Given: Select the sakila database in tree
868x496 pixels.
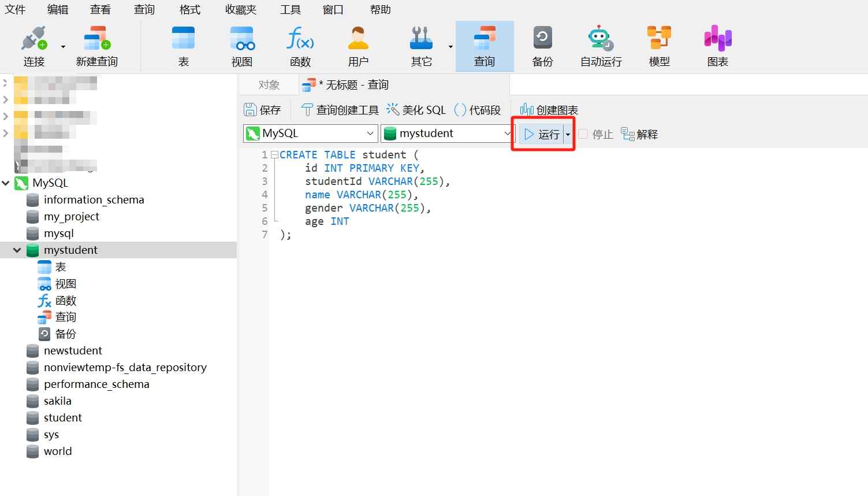Looking at the screenshot, I should pyautogui.click(x=57, y=401).
